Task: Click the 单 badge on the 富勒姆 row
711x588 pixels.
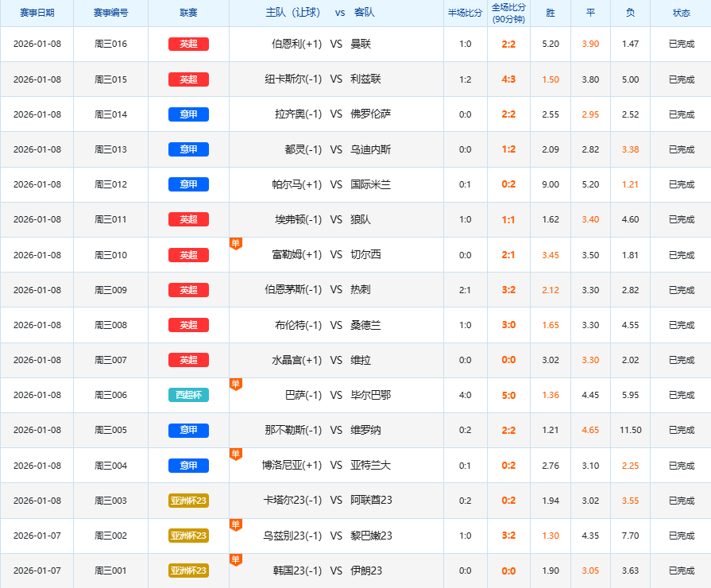Action: (x=235, y=243)
